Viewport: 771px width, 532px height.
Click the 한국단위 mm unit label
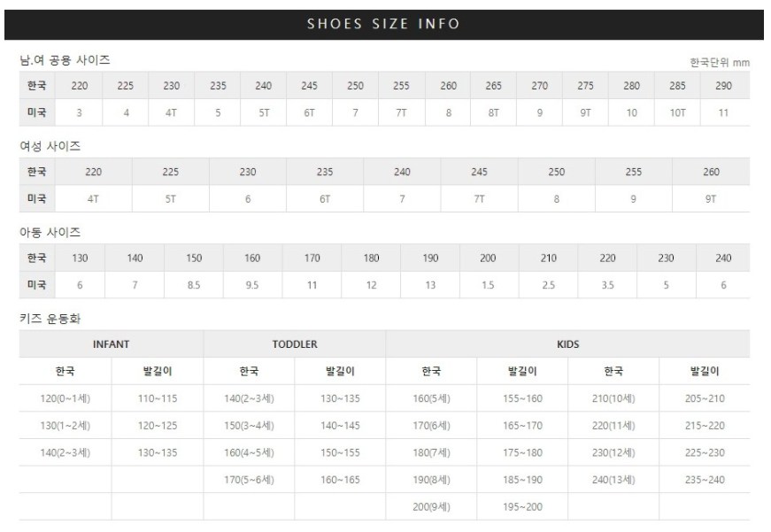point(719,63)
